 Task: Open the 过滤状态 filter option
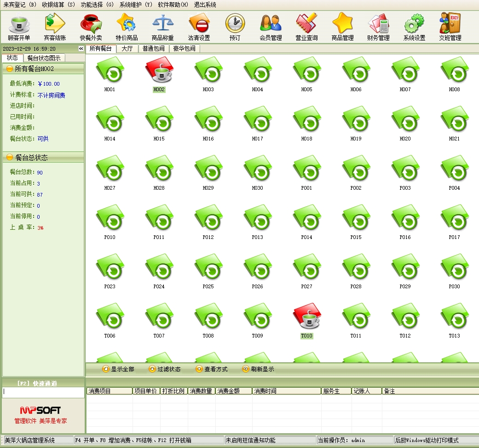[x=165, y=369]
